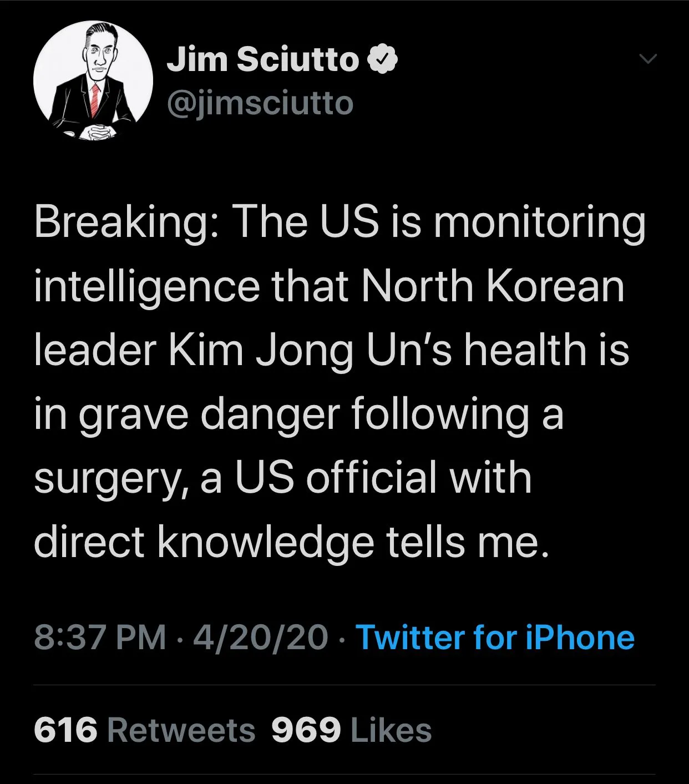Screen dimensions: 689x784
Task: Click the display name Jim Sciutto
Action: [x=263, y=59]
